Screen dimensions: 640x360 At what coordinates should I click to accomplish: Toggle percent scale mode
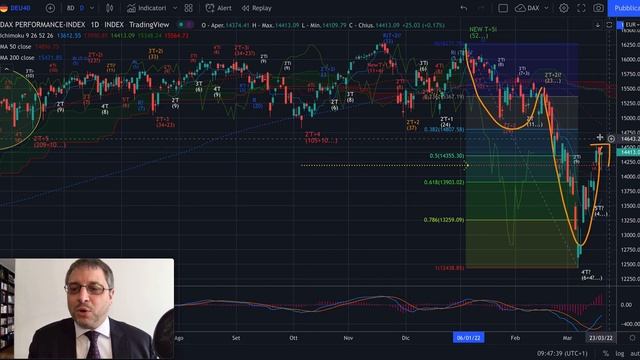point(606,353)
